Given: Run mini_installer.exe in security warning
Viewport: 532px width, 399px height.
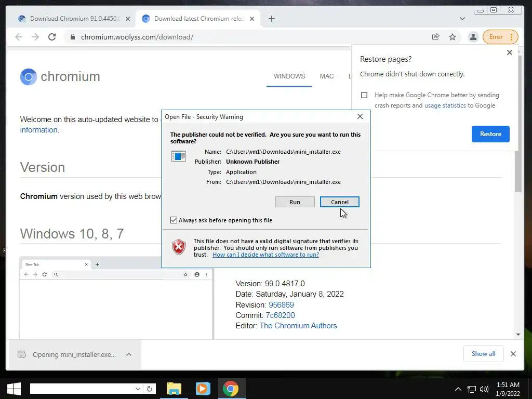Looking at the screenshot, I should (295, 202).
